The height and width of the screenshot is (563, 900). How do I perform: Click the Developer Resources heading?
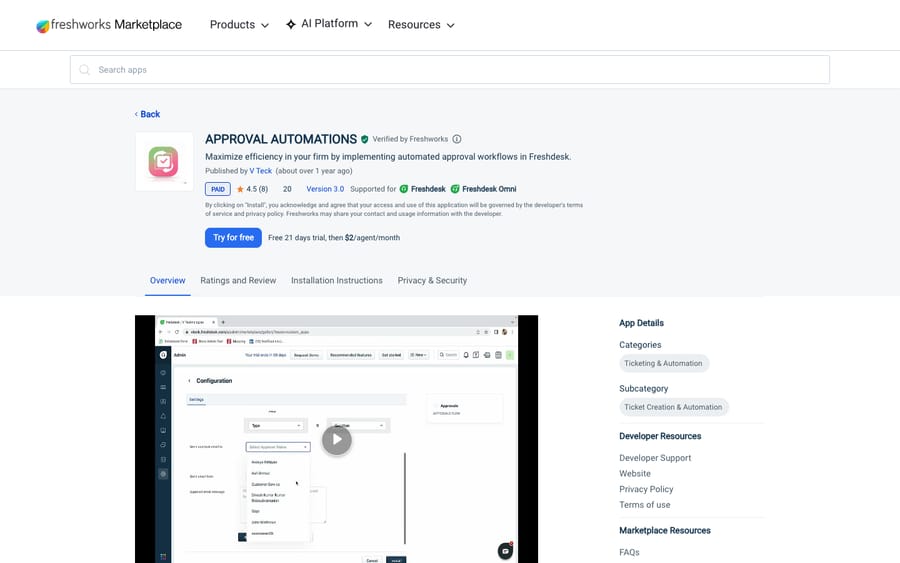coord(660,436)
